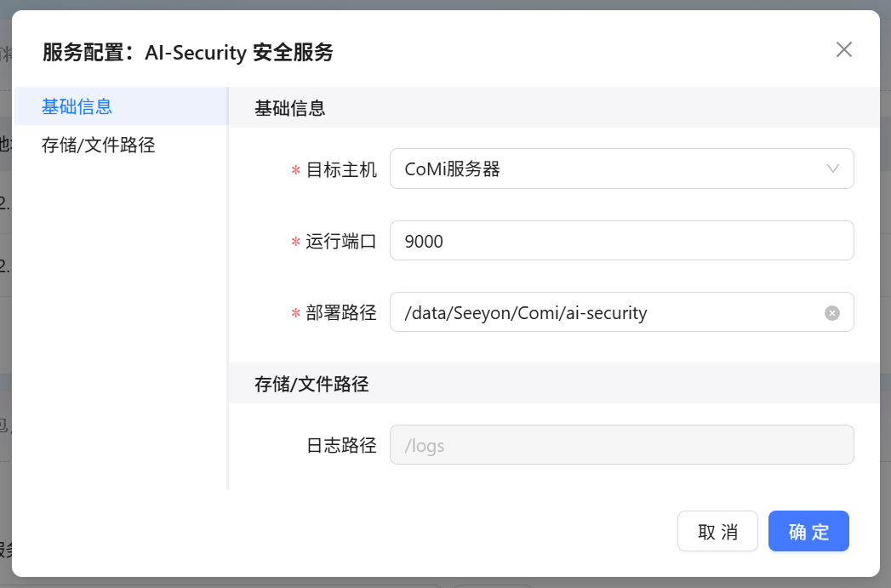The image size is (891, 588).
Task: Confirm with the 确定 button
Action: pyautogui.click(x=808, y=532)
